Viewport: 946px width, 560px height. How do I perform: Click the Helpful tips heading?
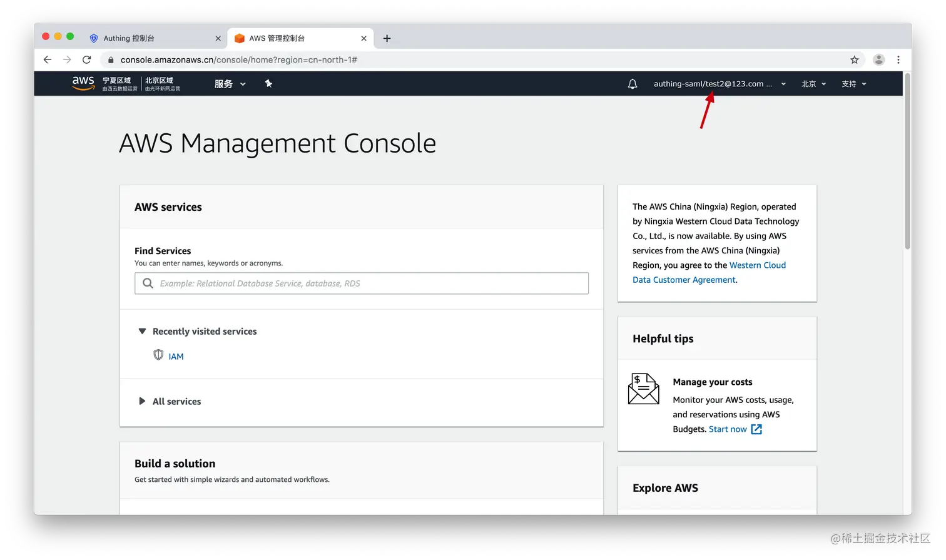point(663,339)
